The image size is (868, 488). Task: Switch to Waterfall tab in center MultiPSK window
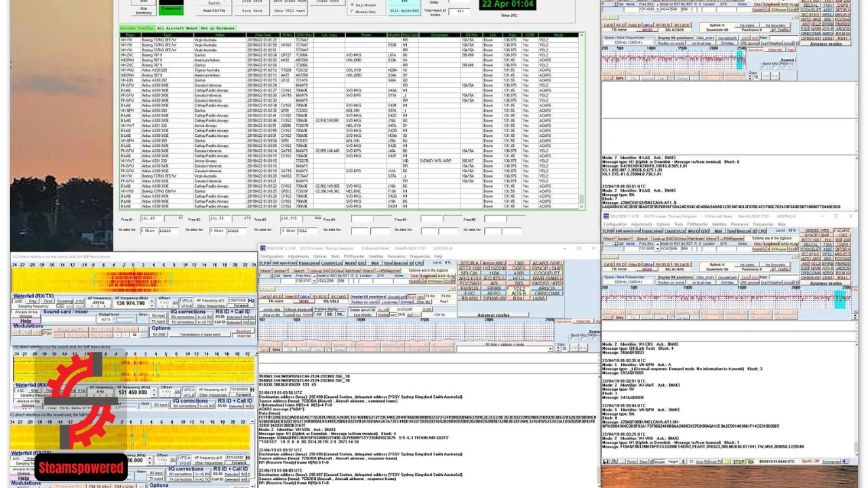pos(583,321)
